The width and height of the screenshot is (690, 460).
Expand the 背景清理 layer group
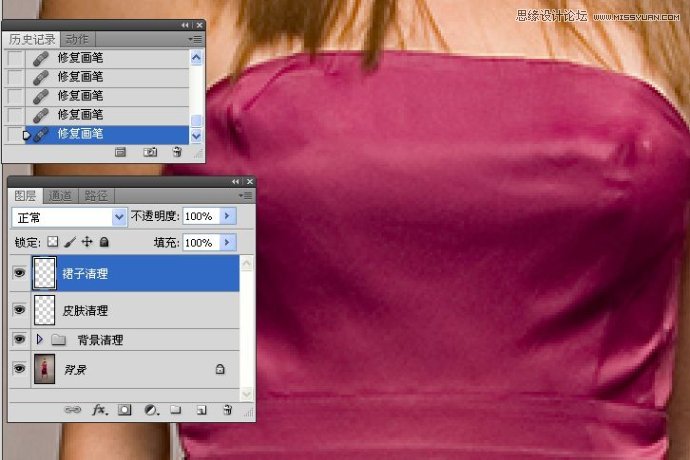pos(40,340)
